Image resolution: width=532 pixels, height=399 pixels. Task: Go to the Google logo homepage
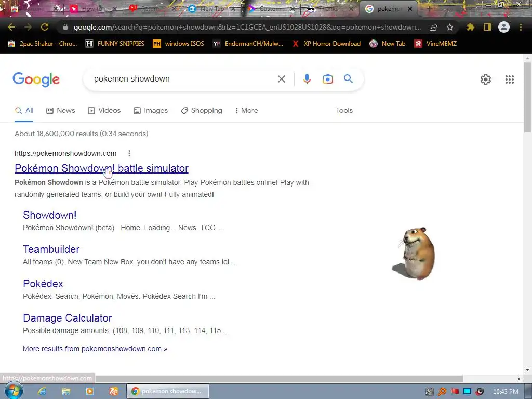36,79
